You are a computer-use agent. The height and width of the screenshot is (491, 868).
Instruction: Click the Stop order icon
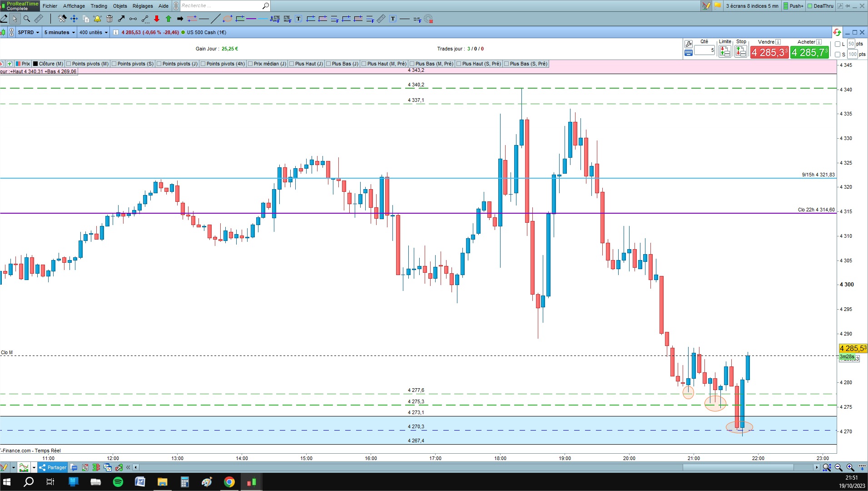click(741, 51)
